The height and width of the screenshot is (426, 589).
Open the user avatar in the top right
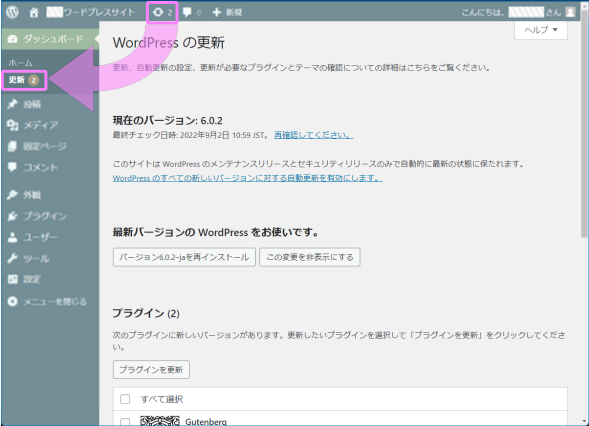(570, 12)
